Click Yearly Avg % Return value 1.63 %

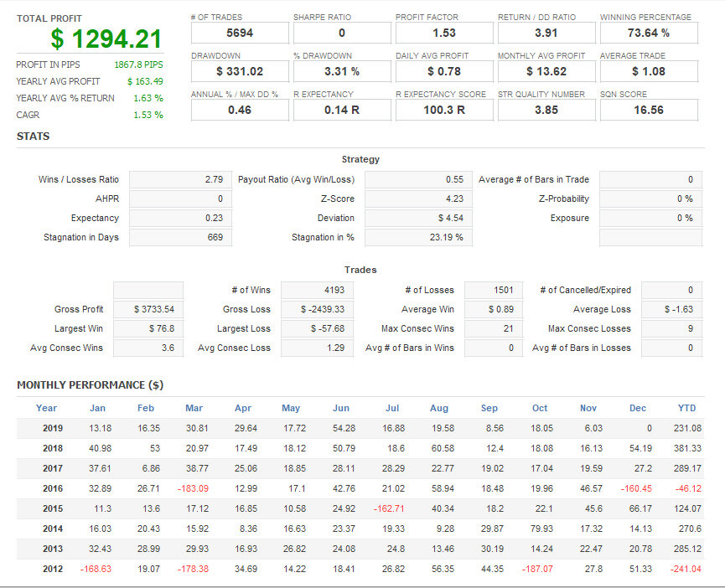[148, 98]
